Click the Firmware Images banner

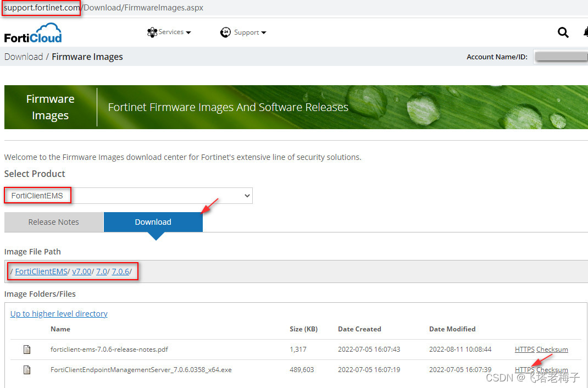(x=296, y=107)
